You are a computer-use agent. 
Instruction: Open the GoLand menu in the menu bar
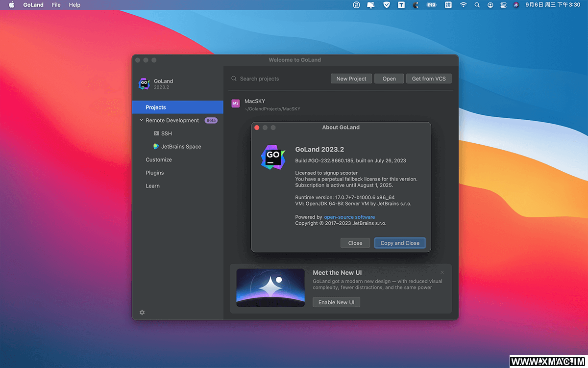tap(33, 5)
